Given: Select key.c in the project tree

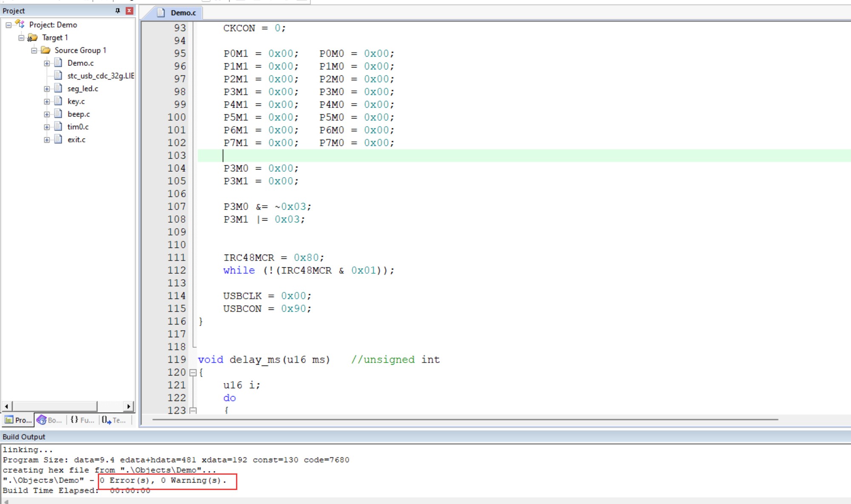Looking at the screenshot, I should [x=76, y=101].
